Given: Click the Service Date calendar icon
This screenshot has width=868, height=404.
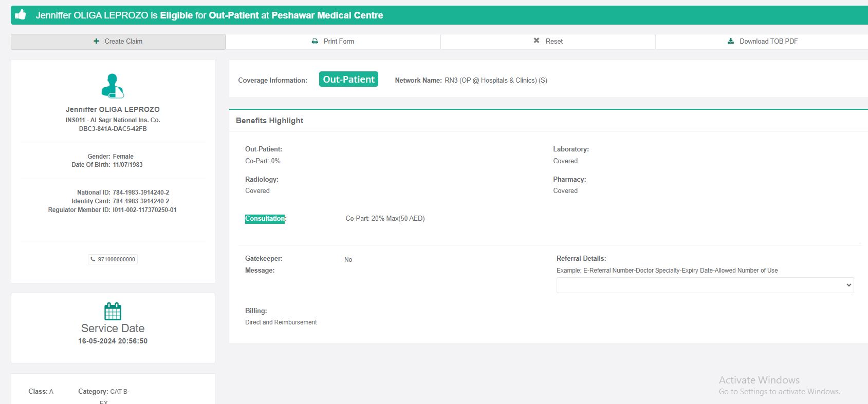Looking at the screenshot, I should [x=113, y=311].
